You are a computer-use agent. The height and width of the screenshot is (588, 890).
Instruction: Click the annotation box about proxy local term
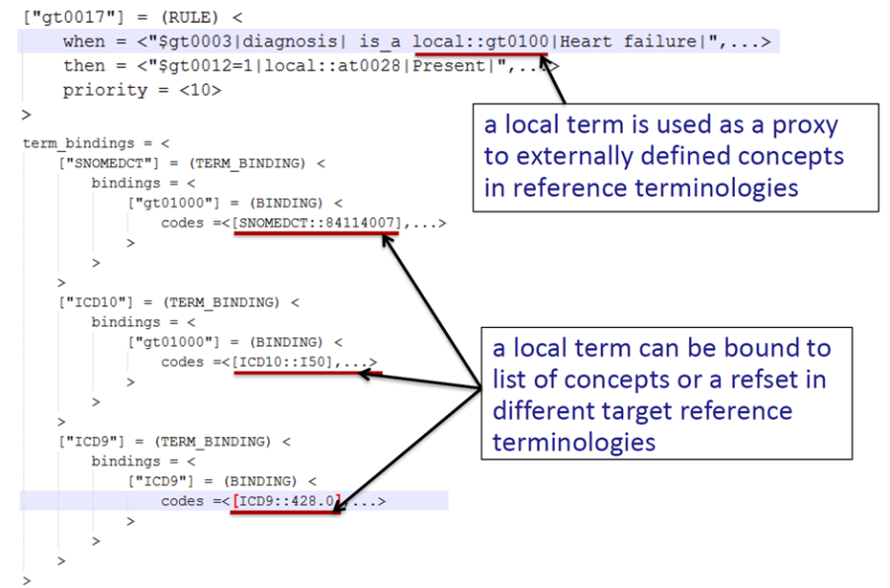[x=674, y=156]
